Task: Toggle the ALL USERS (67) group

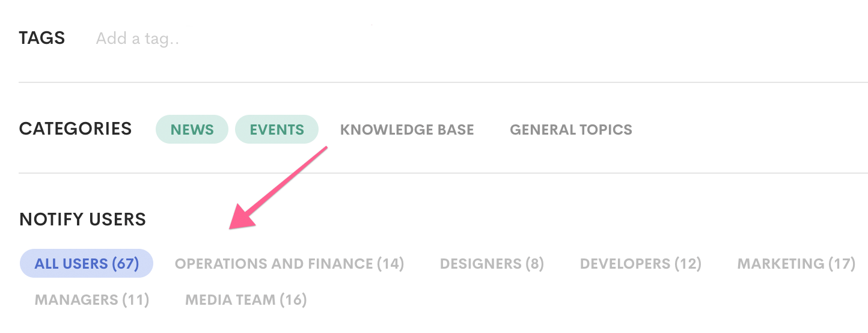Action: pyautogui.click(x=87, y=263)
